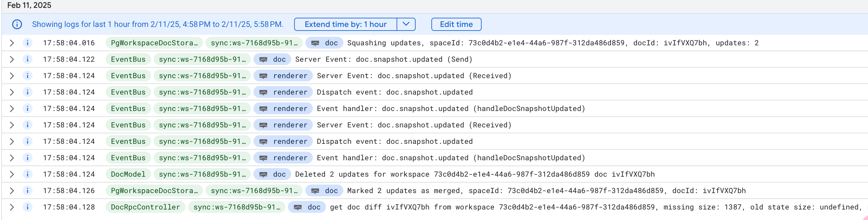Expand the 'Deleted 2 updates' DocModel entry
This screenshot has height=220, width=868.
pos(12,174)
